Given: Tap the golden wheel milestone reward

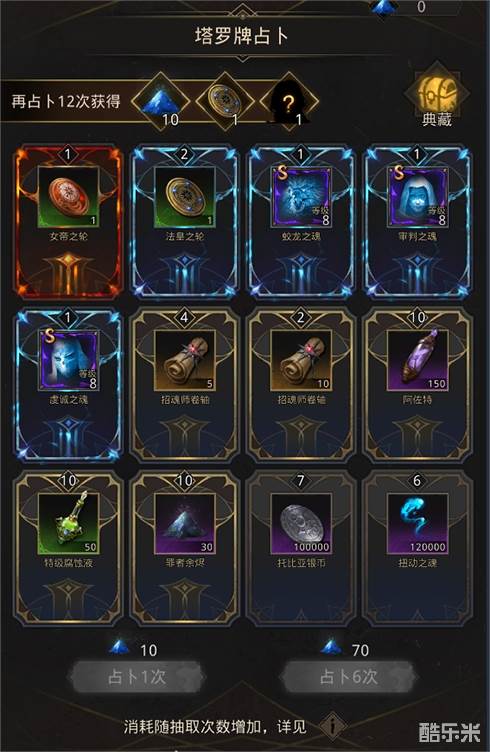Looking at the screenshot, I should 225,102.
